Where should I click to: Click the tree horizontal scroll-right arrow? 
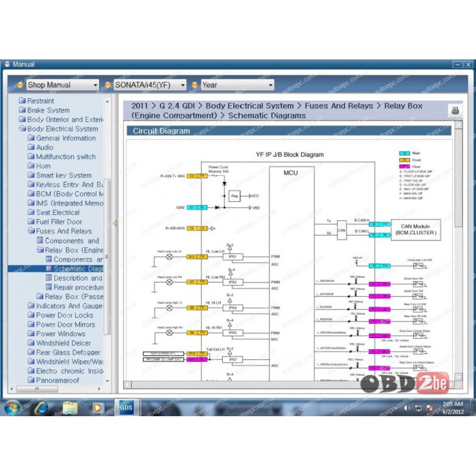99,389
